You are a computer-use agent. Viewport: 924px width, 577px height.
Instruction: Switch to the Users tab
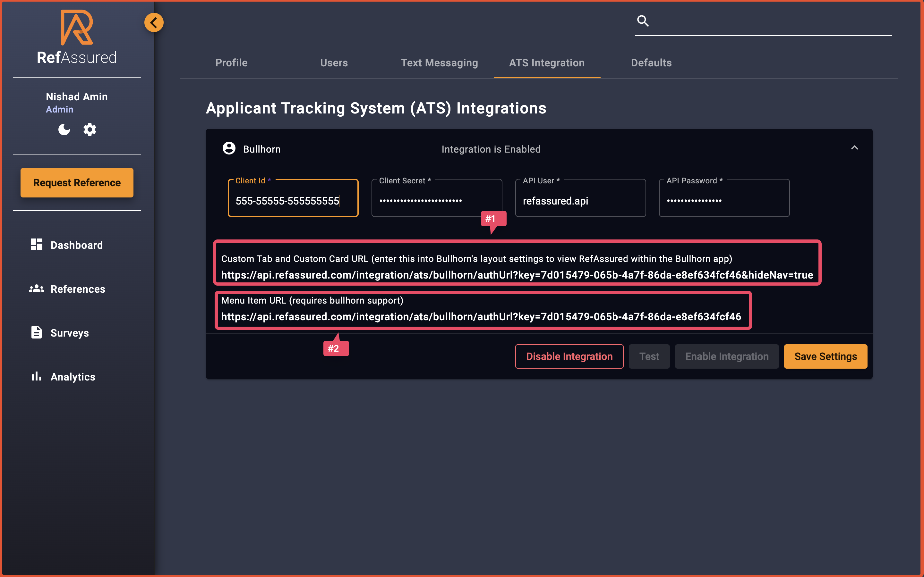334,63
